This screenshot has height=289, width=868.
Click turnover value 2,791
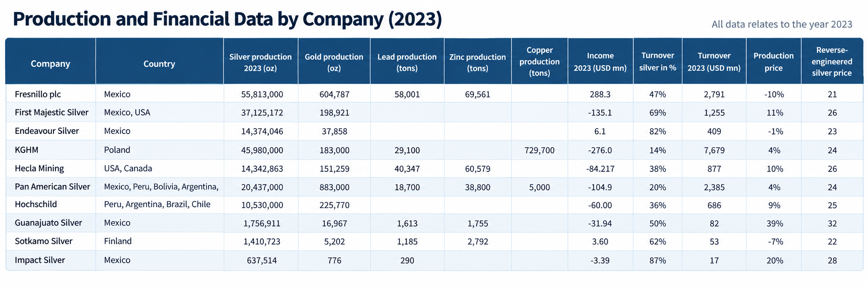(715, 95)
